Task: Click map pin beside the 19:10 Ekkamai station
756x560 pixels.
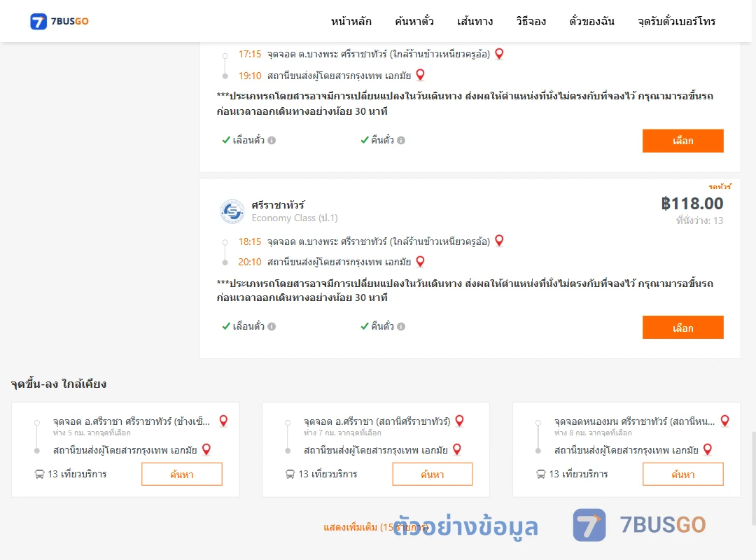Action: coord(421,75)
